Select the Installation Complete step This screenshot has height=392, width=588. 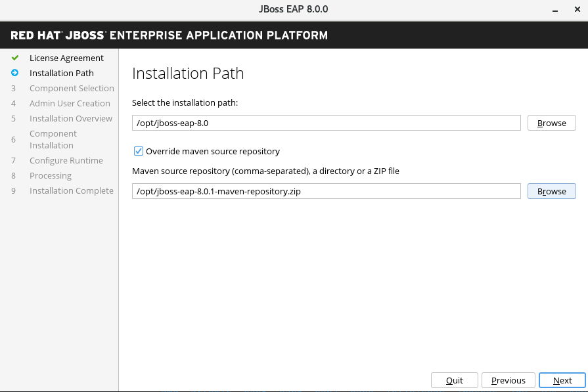(x=71, y=190)
